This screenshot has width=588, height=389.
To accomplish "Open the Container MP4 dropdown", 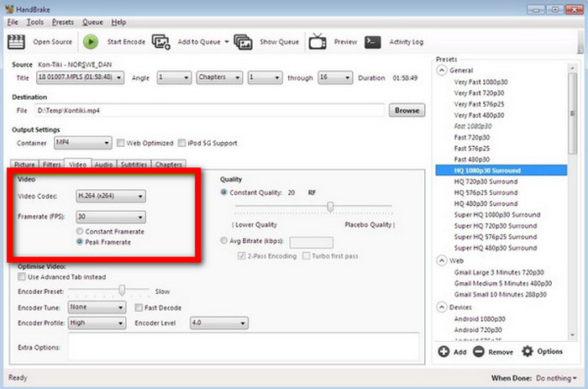I will click(83, 143).
